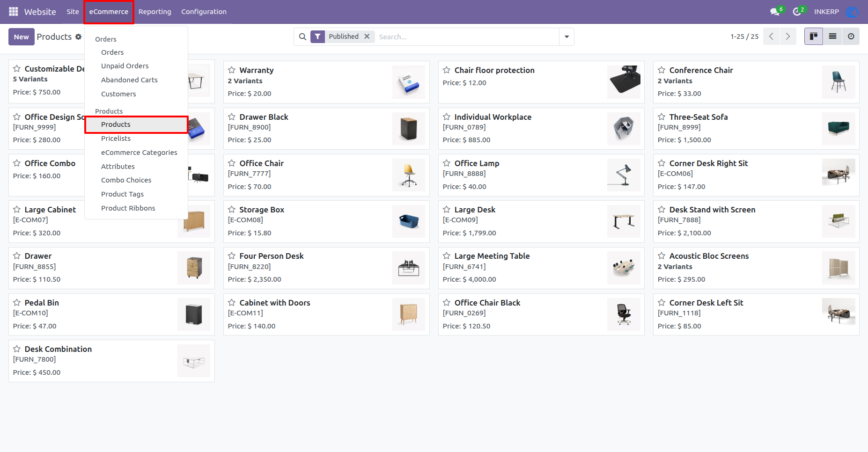This screenshot has width=868, height=452.
Task: Go to next page of products
Action: pos(788,36)
